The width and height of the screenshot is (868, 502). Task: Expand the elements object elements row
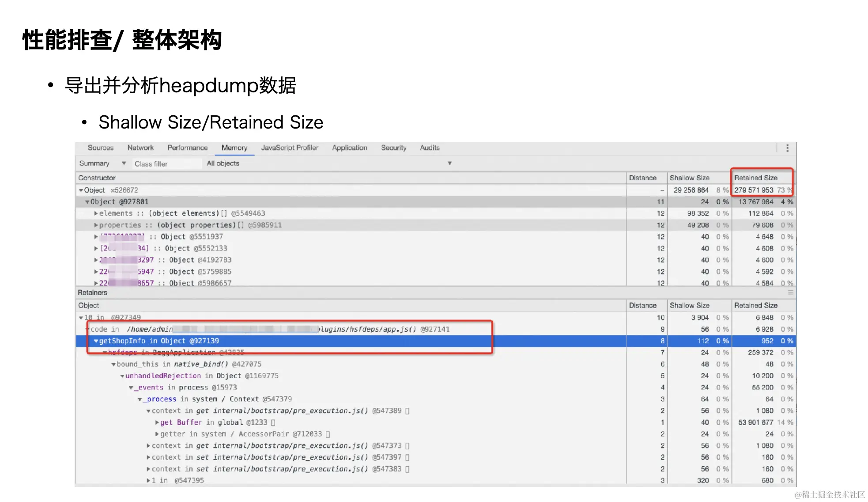pos(96,213)
